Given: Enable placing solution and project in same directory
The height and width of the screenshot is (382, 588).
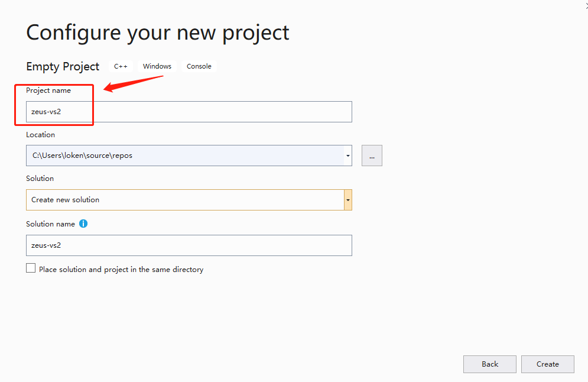Looking at the screenshot, I should point(31,268).
